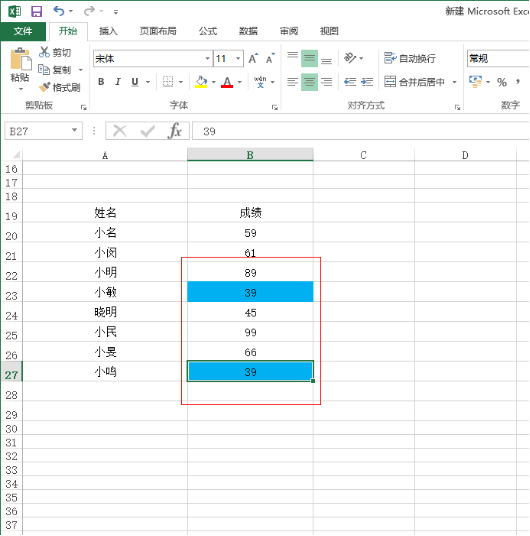Open the 常规 number format dropdown
This screenshot has width=530, height=536.
[x=498, y=58]
